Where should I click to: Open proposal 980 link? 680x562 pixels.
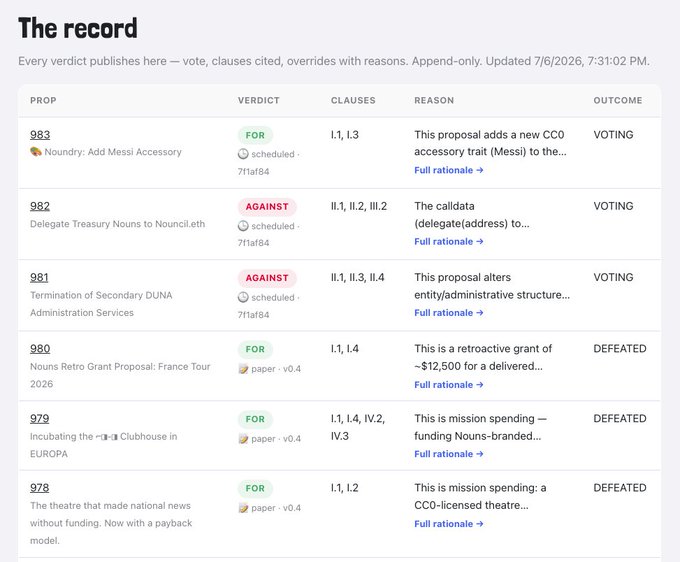[40, 349]
